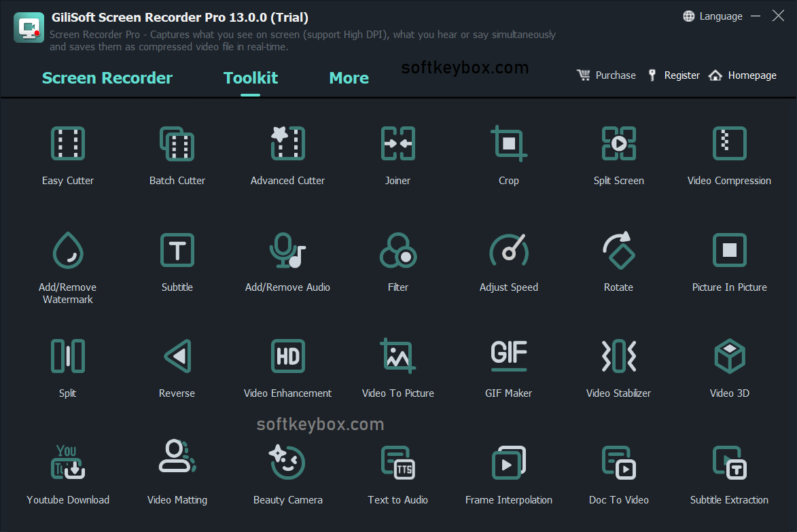This screenshot has height=532, width=797.
Task: Open the Easy Cutter tool
Action: coord(67,153)
